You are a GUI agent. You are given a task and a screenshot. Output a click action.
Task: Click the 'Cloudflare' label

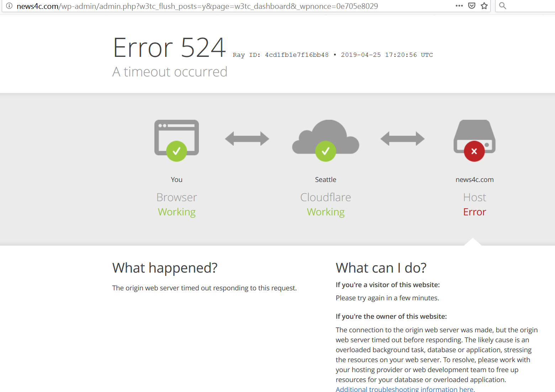pyautogui.click(x=326, y=197)
